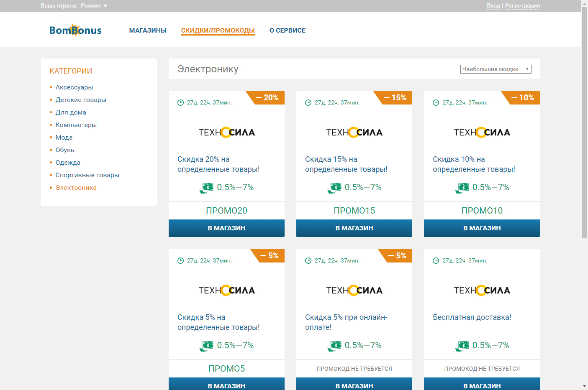The image size is (588, 390).
Task: Click the Техносила logo on the ПРОМО5 card
Action: [x=227, y=291]
